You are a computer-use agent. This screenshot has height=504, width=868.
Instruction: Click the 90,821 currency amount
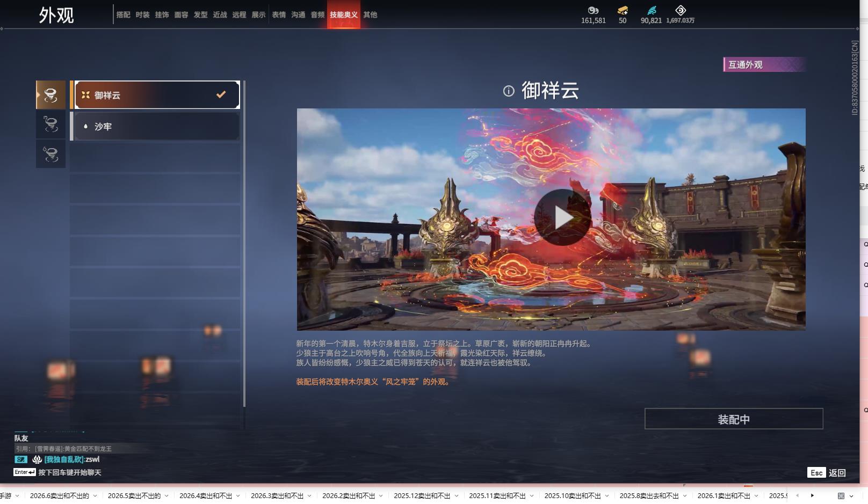651,21
